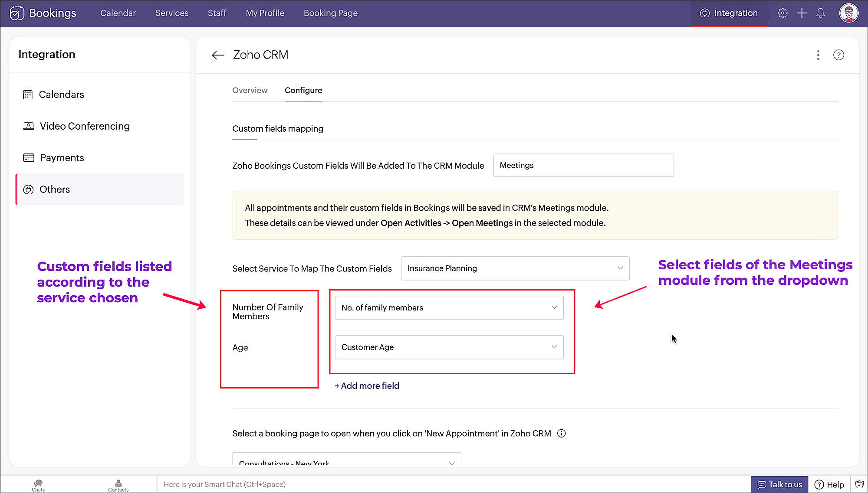
Task: Click the Age field label
Action: tap(240, 348)
